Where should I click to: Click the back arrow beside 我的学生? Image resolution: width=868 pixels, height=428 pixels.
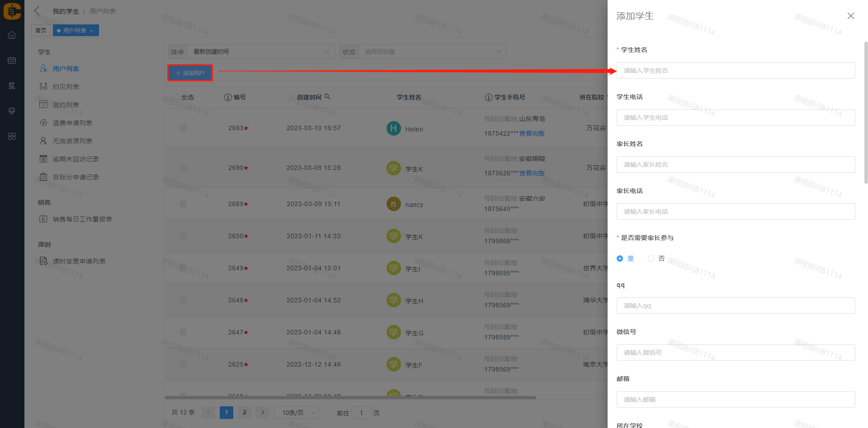37,11
